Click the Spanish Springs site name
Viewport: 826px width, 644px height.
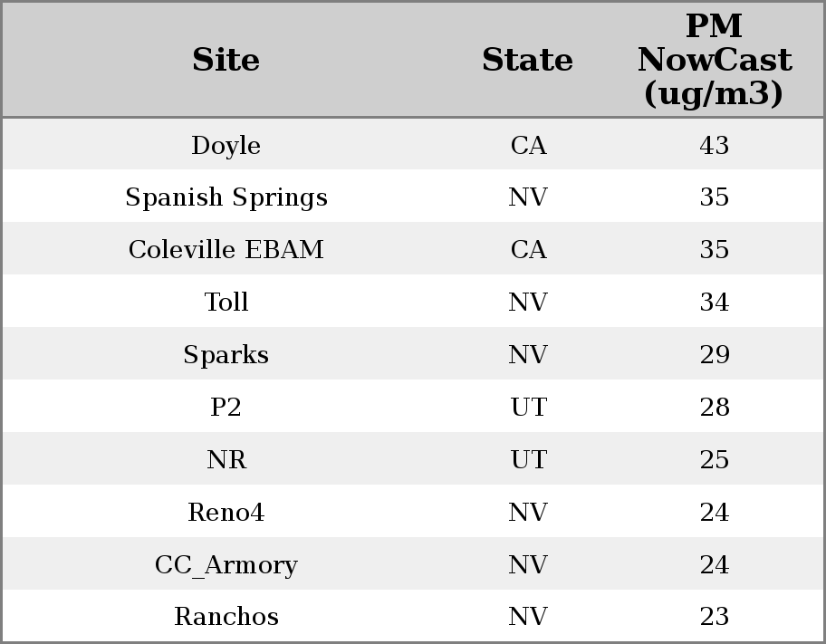pos(226,197)
